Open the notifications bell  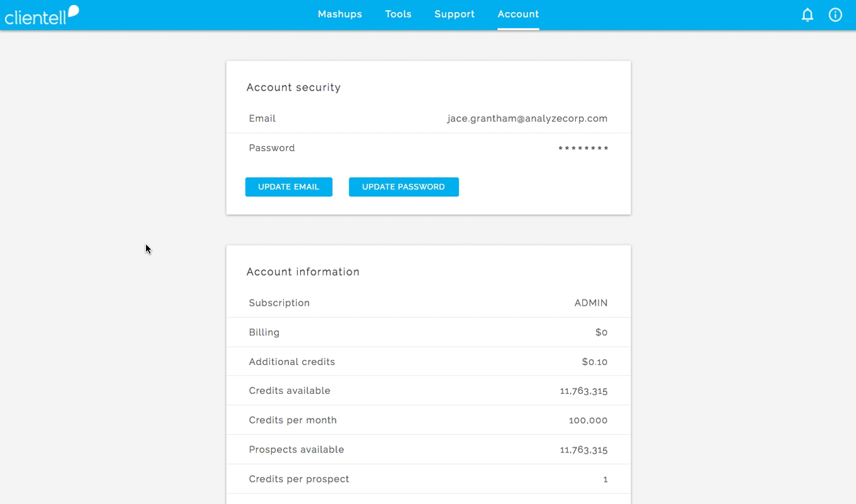808,15
